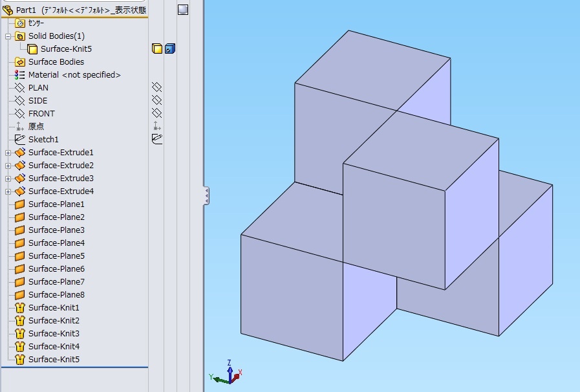Click the XYZ coordinate triad
580x392 pixels.
coord(226,372)
